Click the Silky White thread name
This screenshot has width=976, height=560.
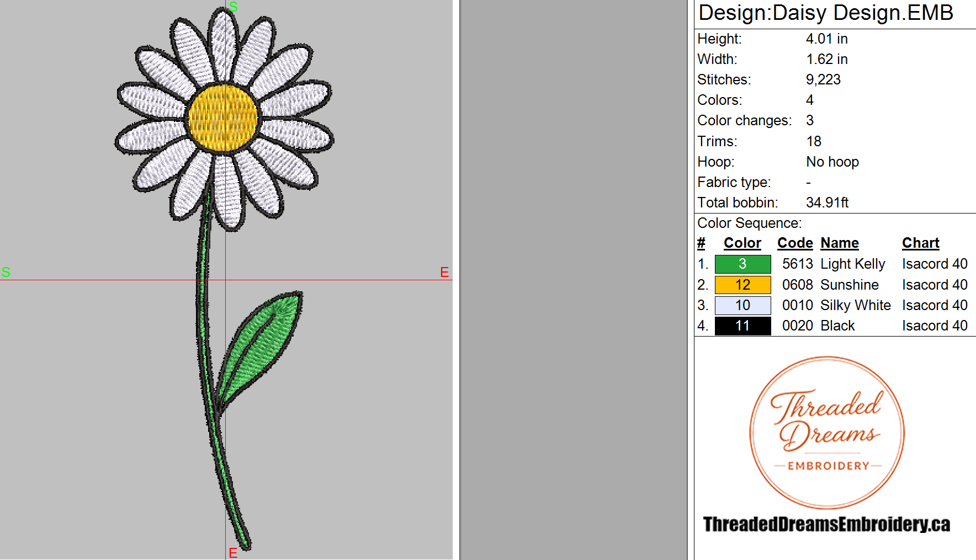856,305
